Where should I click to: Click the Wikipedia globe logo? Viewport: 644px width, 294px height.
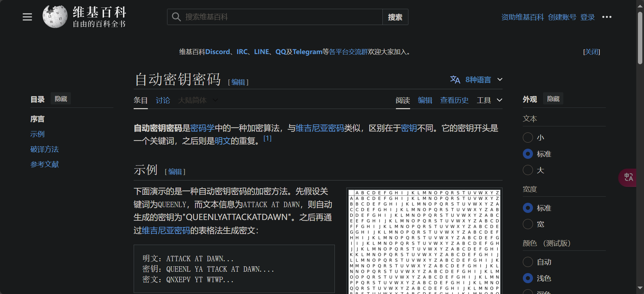click(x=55, y=17)
